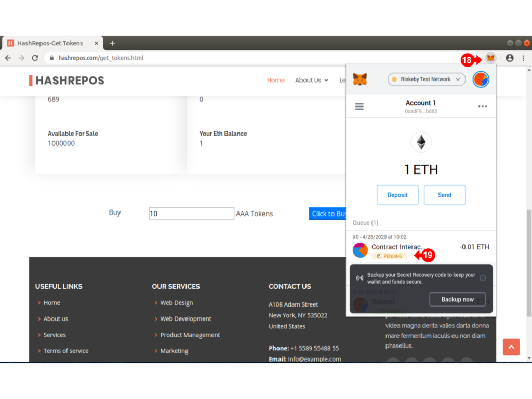Click the scroll-to-top arrow button
The image size is (532, 399).
point(511,347)
